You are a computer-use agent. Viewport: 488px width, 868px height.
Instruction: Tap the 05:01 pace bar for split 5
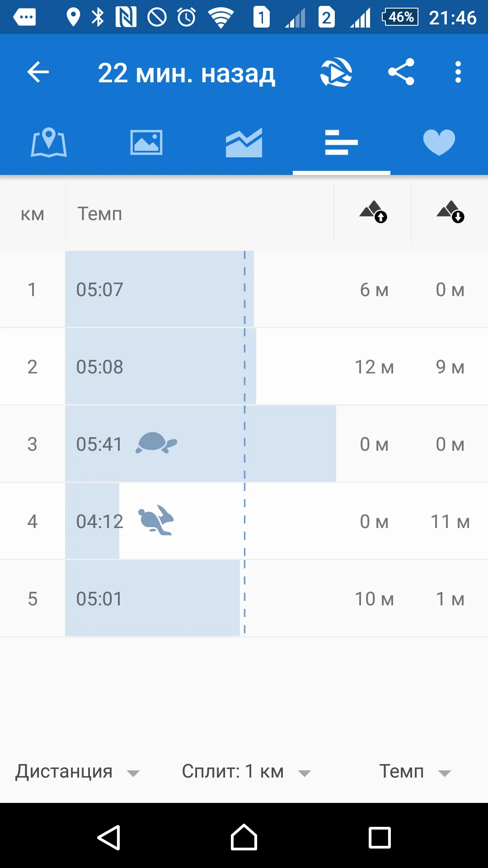coord(152,599)
